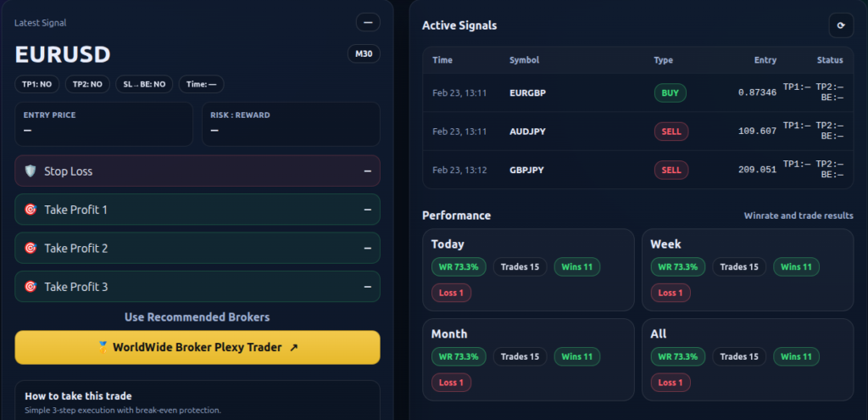Click the target icon beside Take Profit 3
Image resolution: width=868 pixels, height=420 pixels.
coord(31,287)
